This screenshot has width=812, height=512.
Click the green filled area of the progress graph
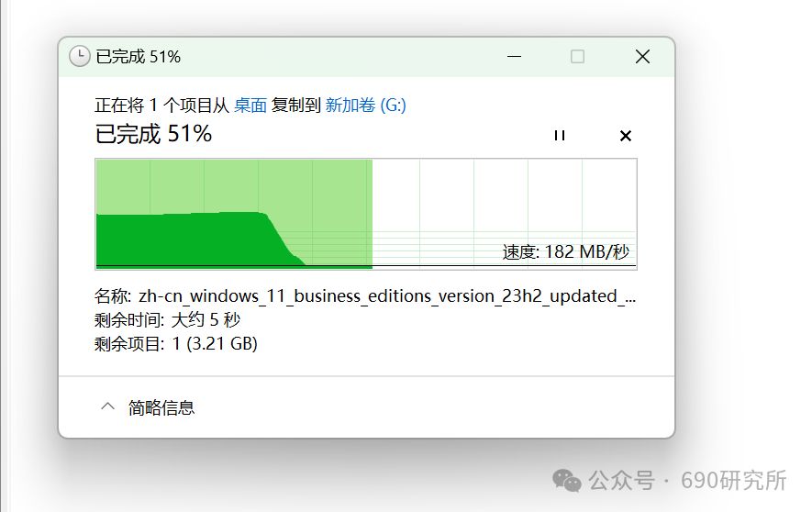click(184, 239)
